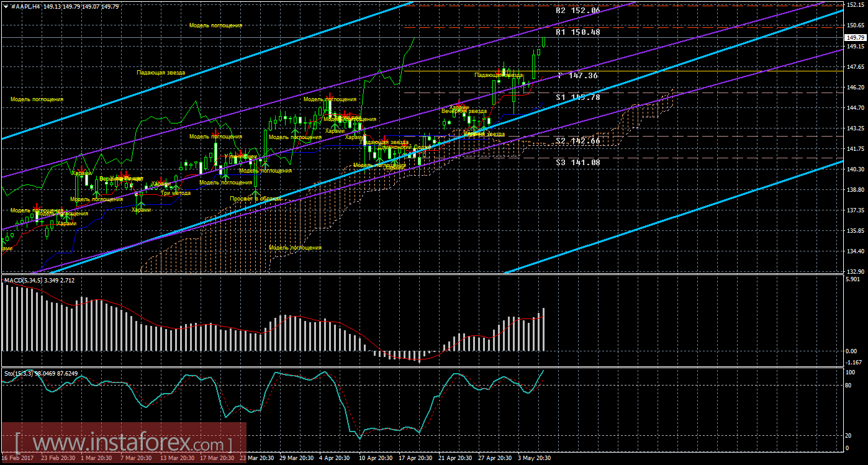The width and height of the screenshot is (868, 465).
Task: Click the 152.15 value on price scale
Action: pyautogui.click(x=856, y=4)
